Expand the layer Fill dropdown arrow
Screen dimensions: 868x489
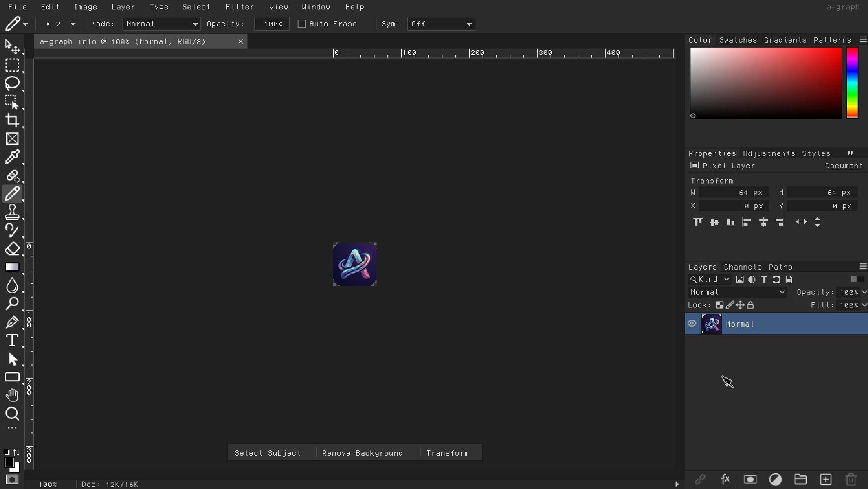(x=865, y=305)
